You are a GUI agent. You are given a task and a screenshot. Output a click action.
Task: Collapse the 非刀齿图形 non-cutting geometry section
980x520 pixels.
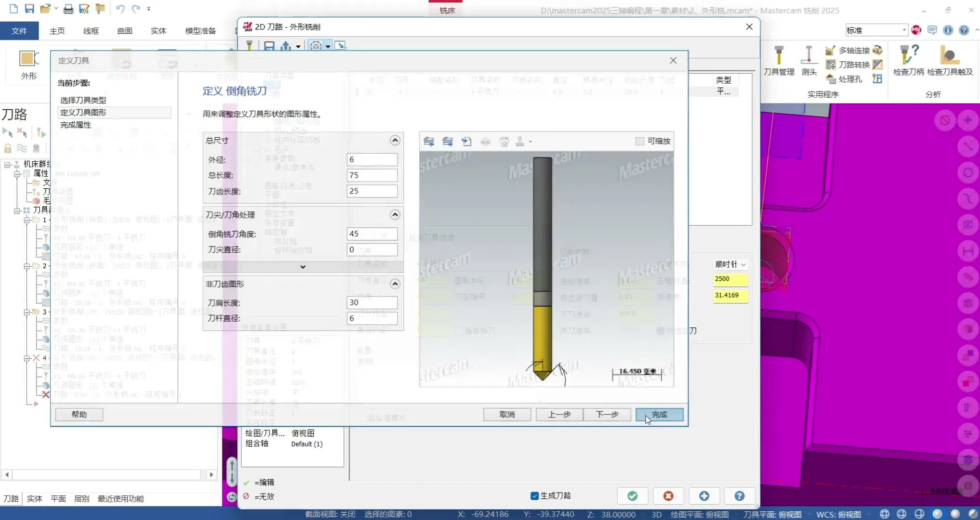395,284
